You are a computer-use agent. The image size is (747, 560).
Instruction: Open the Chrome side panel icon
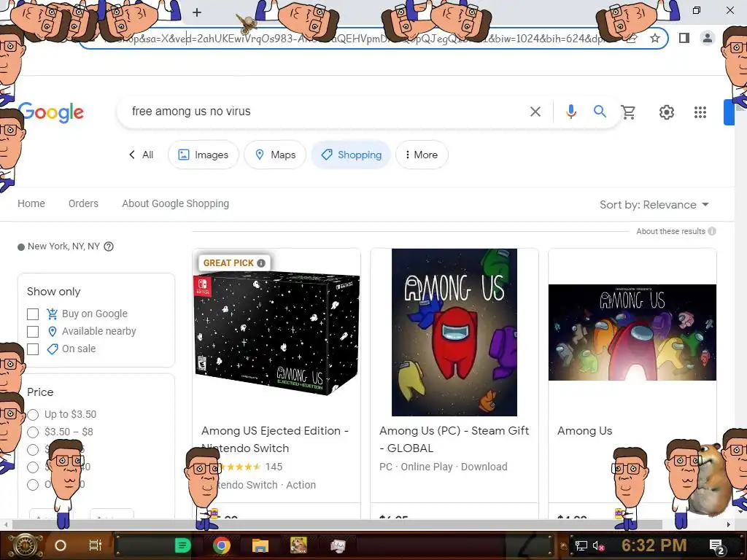pyautogui.click(x=684, y=38)
